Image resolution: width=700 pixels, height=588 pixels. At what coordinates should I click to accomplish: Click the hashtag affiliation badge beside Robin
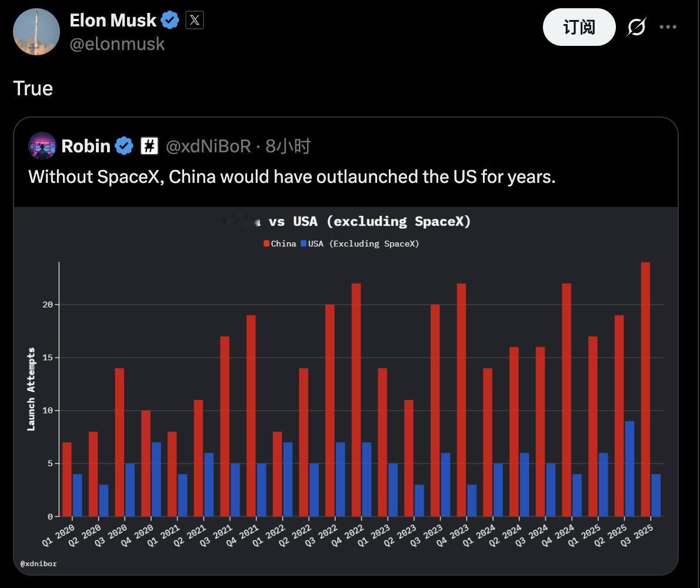(149, 146)
